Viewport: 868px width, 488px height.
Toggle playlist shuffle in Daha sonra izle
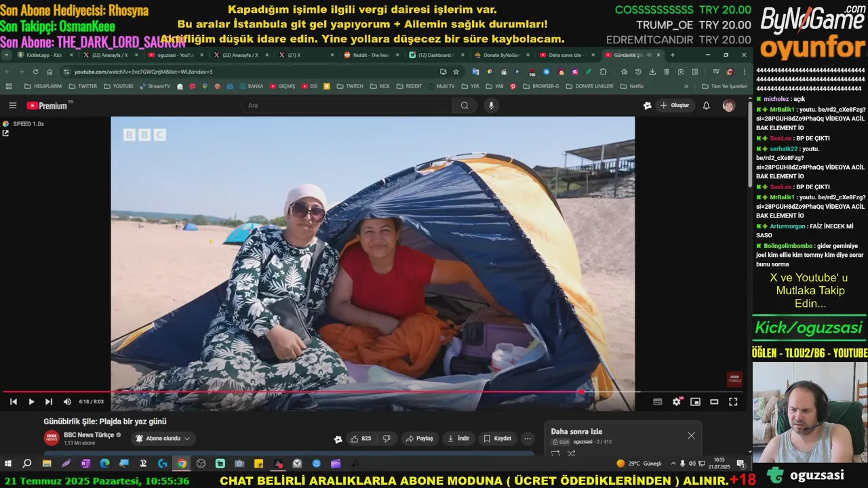coord(571,453)
